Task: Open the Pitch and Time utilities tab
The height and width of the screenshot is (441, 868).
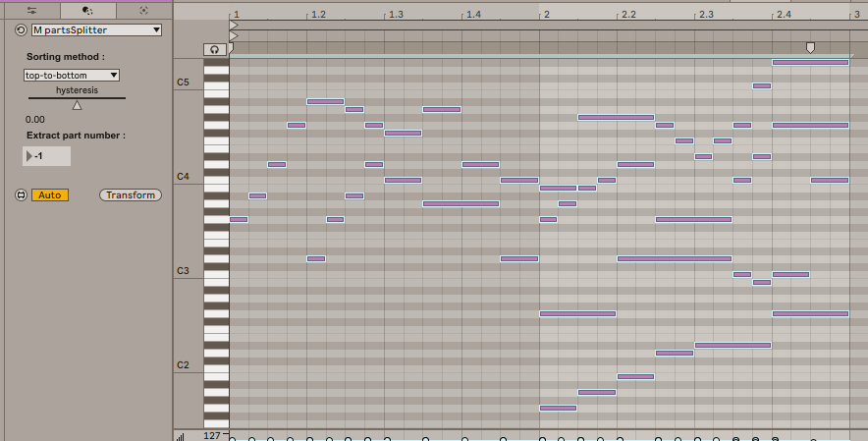Action: point(31,11)
